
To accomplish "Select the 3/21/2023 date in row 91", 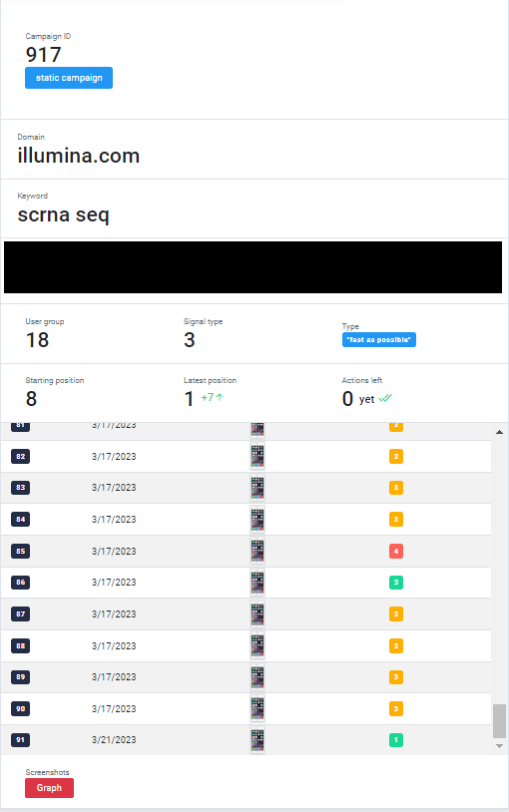I will 114,740.
